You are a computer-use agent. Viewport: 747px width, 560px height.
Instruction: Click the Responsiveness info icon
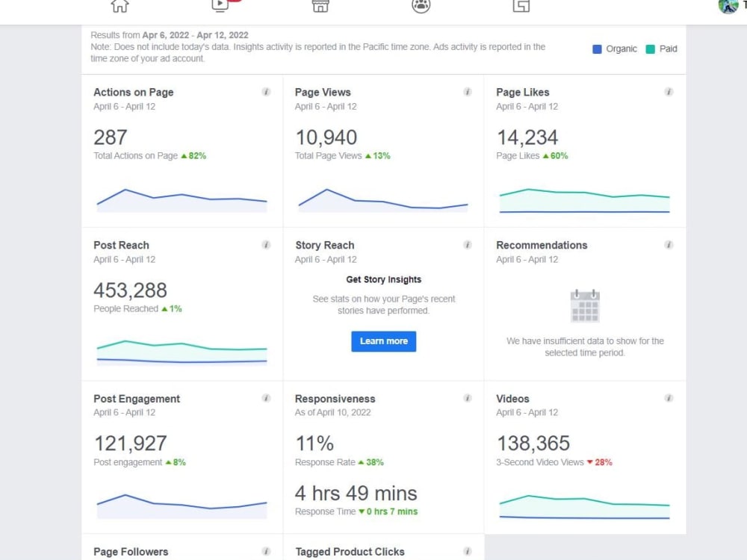[x=468, y=398]
